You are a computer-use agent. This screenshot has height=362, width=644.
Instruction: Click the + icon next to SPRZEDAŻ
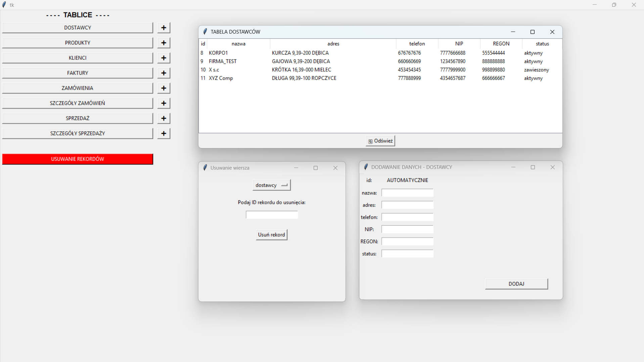[x=164, y=118]
